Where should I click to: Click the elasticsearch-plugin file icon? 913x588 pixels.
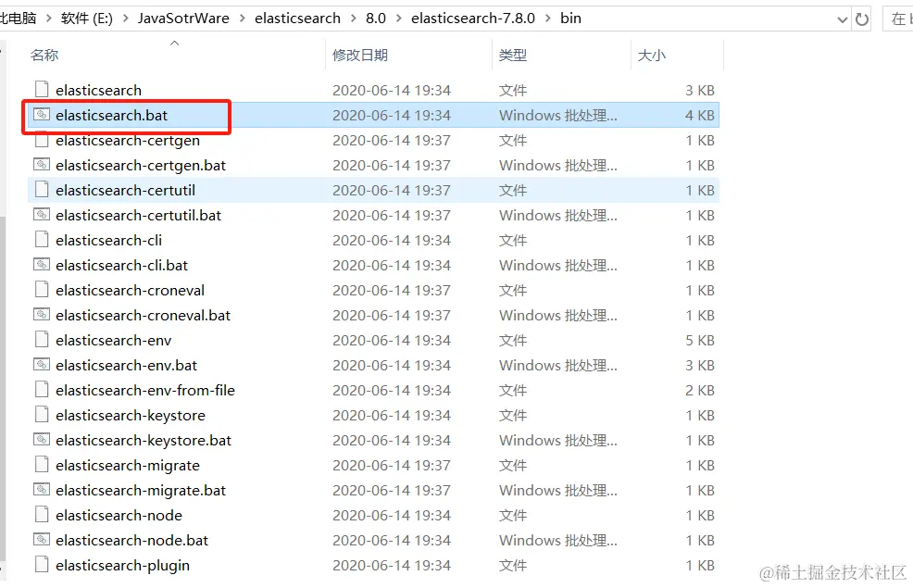[x=42, y=565]
